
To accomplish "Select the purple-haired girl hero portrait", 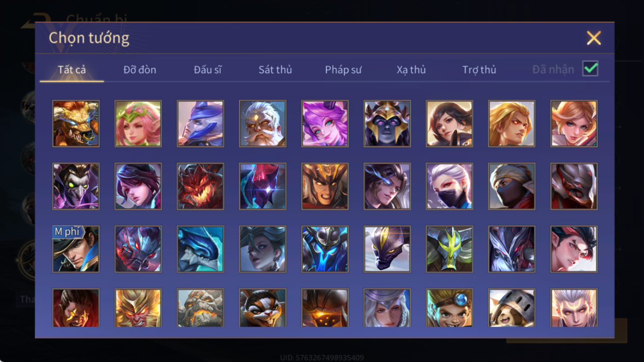I will coord(325,124).
